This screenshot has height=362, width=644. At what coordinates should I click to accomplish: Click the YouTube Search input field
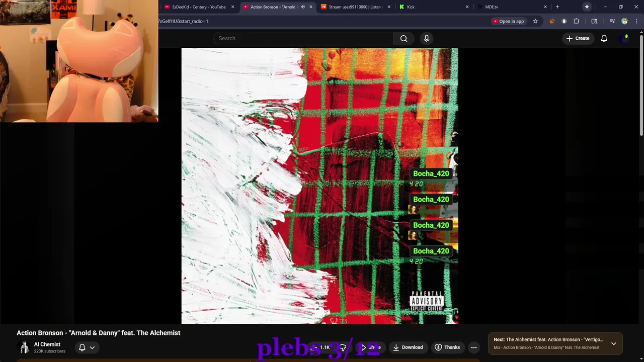pos(303,38)
